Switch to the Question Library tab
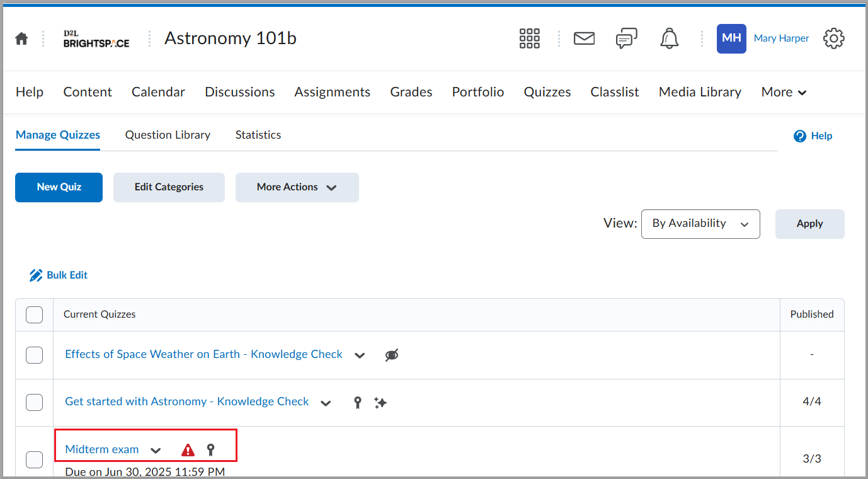The image size is (868, 479). coord(168,135)
